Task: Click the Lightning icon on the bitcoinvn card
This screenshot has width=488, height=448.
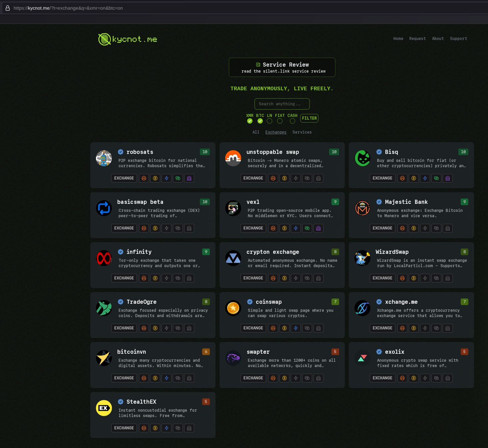Action: [x=167, y=378]
